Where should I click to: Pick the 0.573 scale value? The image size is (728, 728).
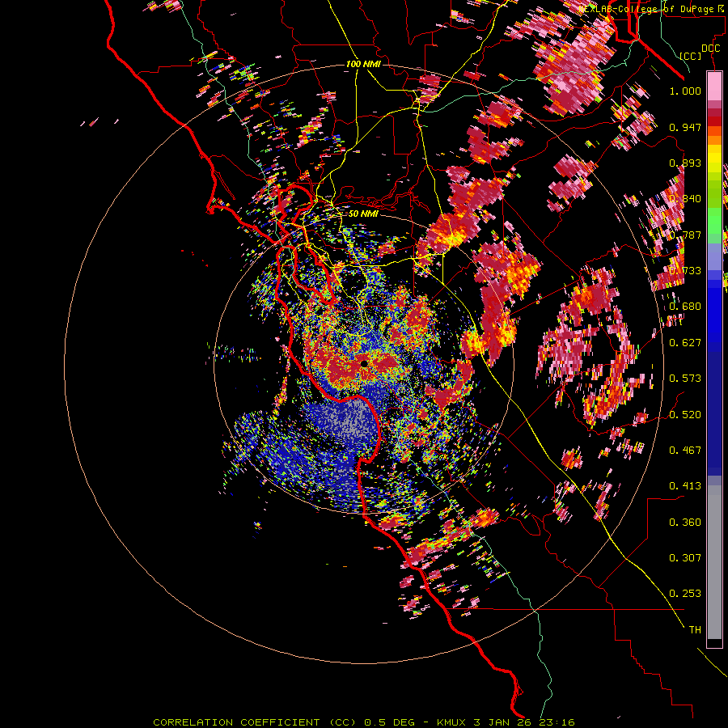pyautogui.click(x=685, y=379)
